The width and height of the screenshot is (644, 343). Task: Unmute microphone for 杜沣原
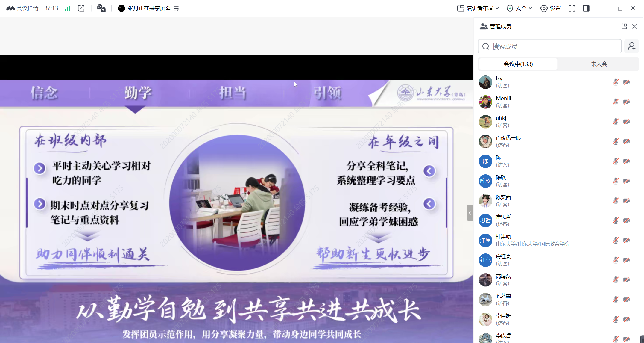pyautogui.click(x=616, y=240)
